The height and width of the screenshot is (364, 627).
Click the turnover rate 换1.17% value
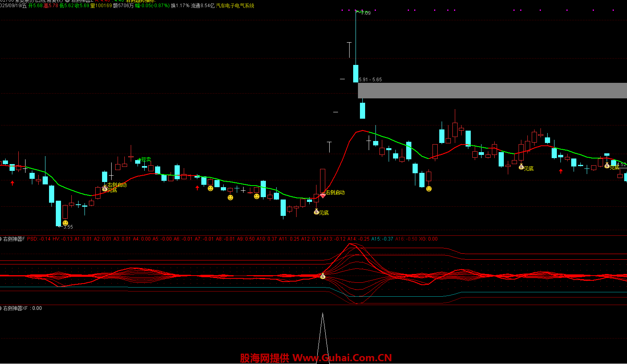180,6
